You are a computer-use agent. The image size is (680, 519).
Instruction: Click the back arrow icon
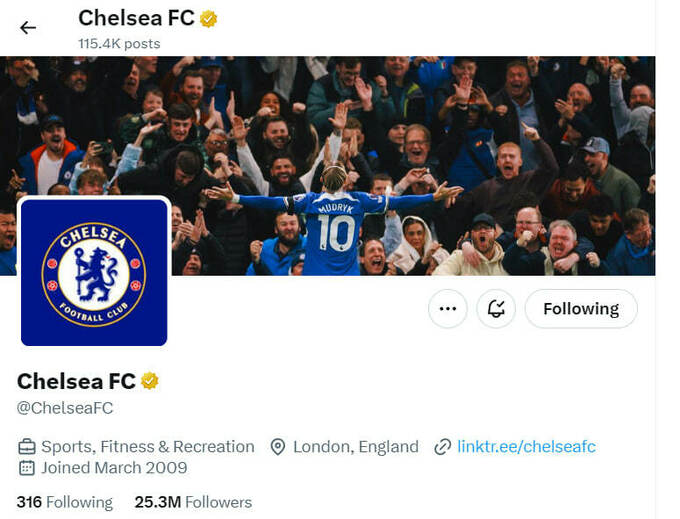[x=28, y=27]
